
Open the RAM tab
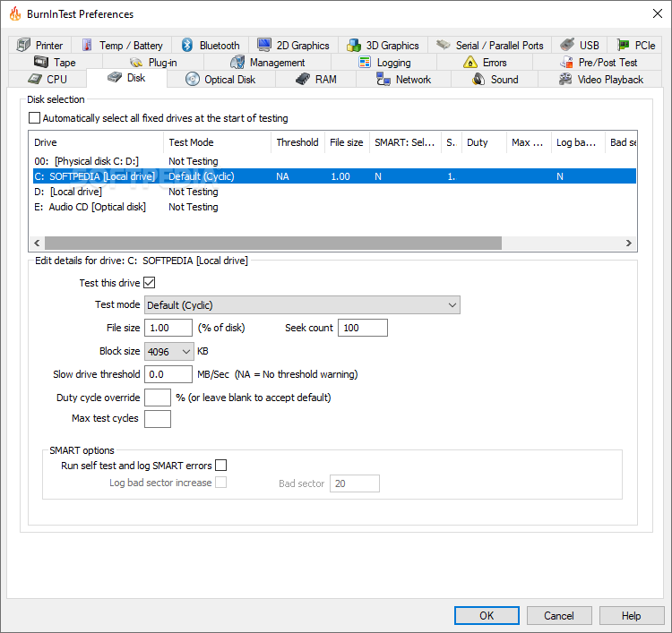pos(316,79)
